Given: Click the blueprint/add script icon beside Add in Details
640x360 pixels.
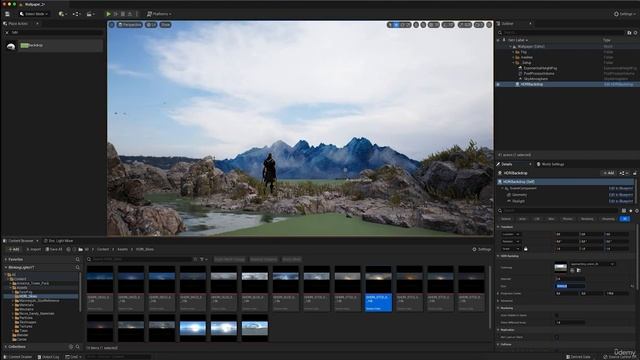Looking at the screenshot, I should pyautogui.click(x=623, y=173).
